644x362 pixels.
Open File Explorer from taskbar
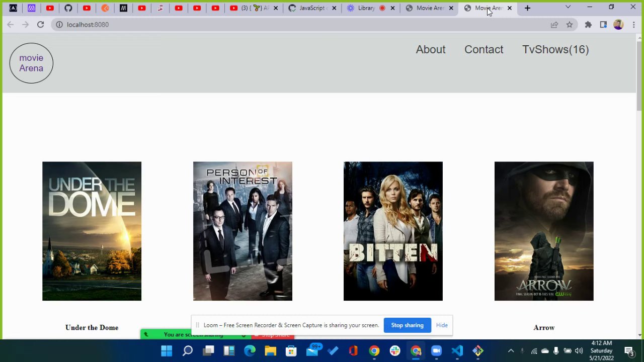(270, 350)
